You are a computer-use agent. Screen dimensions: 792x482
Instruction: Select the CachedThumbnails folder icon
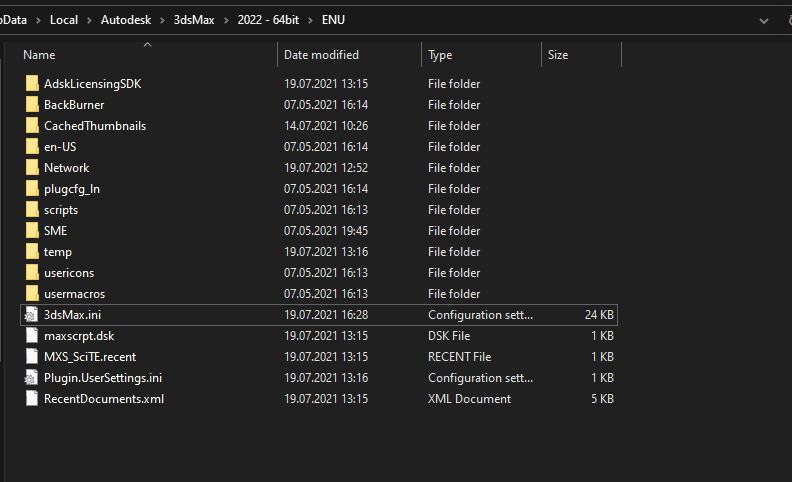32,125
